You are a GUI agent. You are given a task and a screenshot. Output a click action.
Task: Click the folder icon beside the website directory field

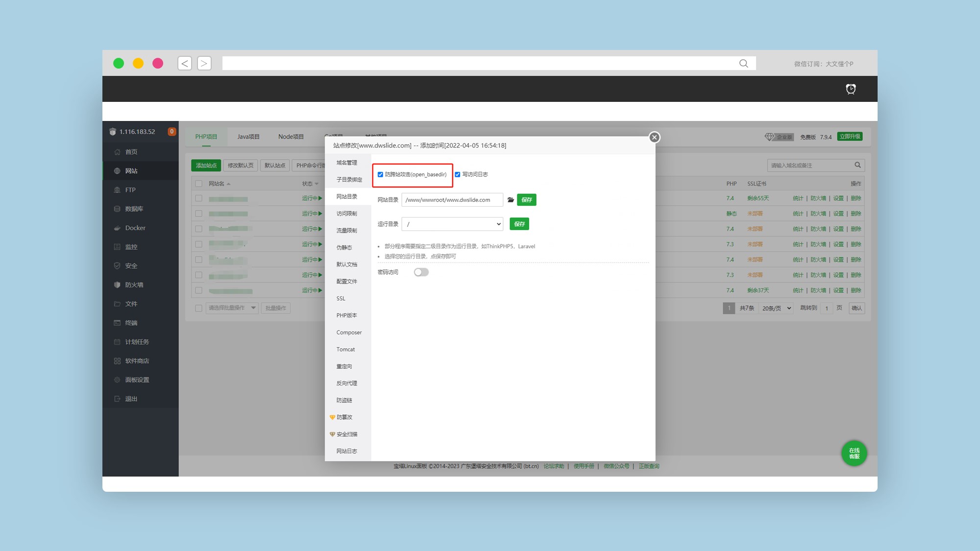tap(511, 199)
